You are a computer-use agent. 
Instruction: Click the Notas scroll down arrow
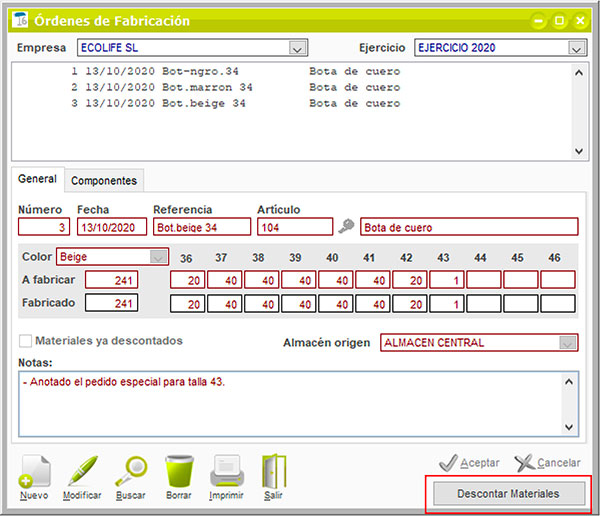(569, 427)
